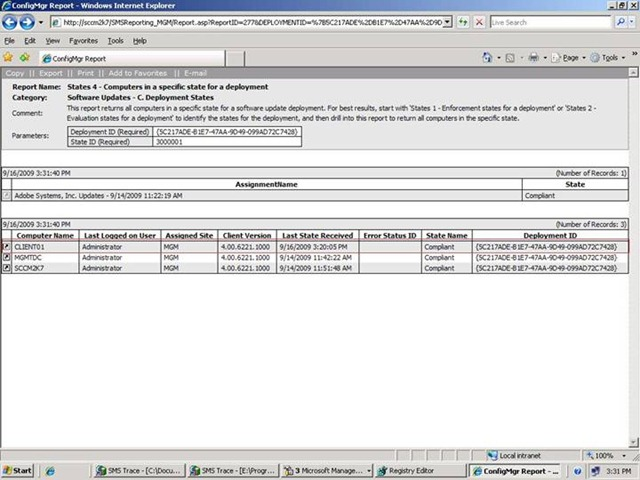Screen dimensions: 640x480
Task: Click the E-mail report link
Action: pos(195,73)
